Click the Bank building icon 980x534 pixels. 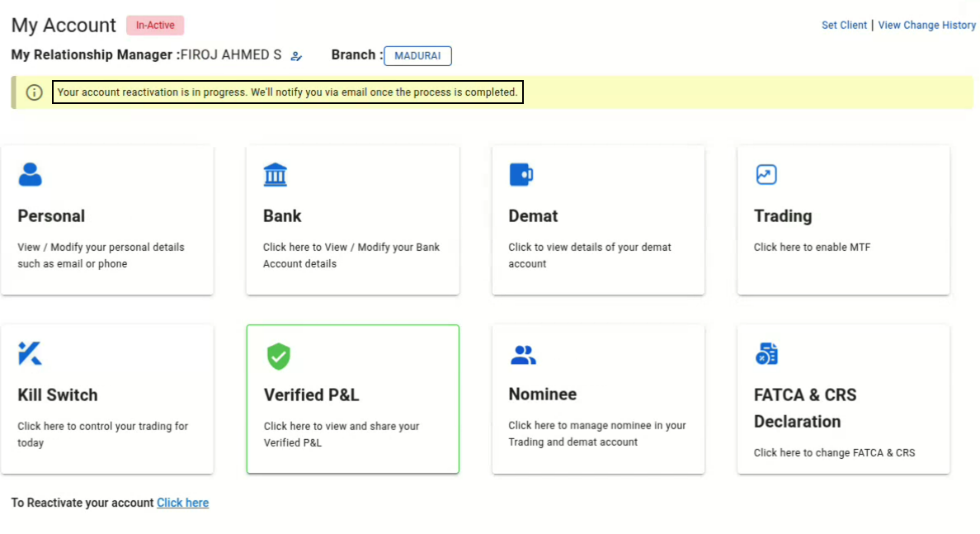[x=276, y=174]
